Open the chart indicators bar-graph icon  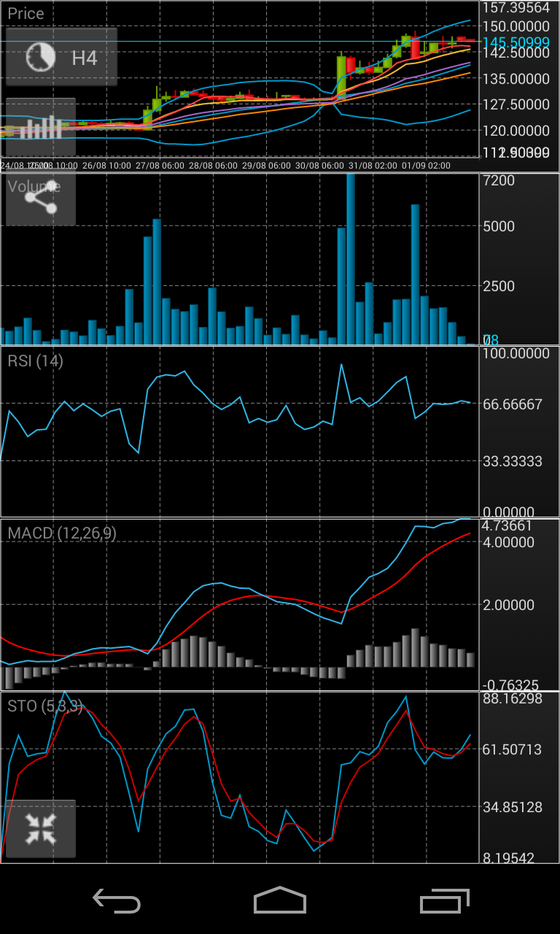pos(41,127)
